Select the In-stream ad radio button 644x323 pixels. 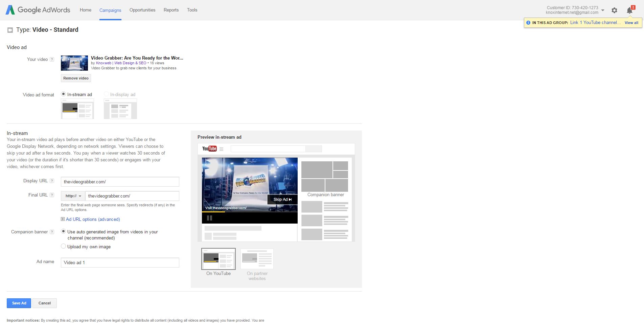(x=63, y=94)
